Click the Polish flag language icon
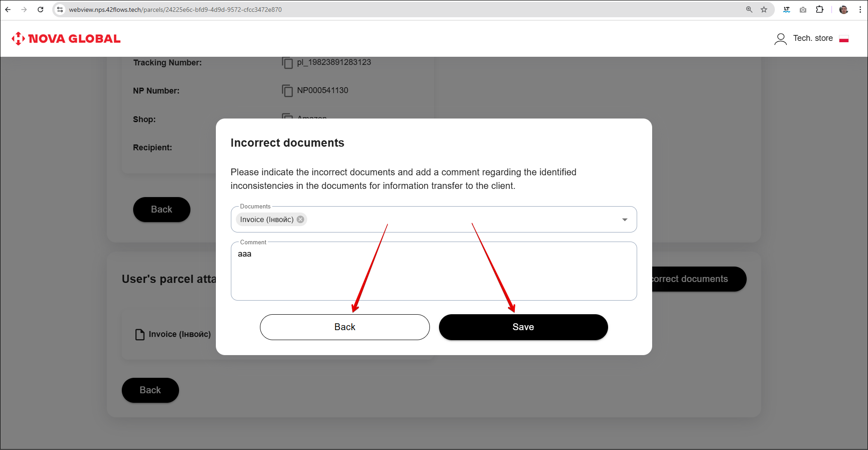Viewport: 868px width, 450px height. pyautogui.click(x=844, y=39)
